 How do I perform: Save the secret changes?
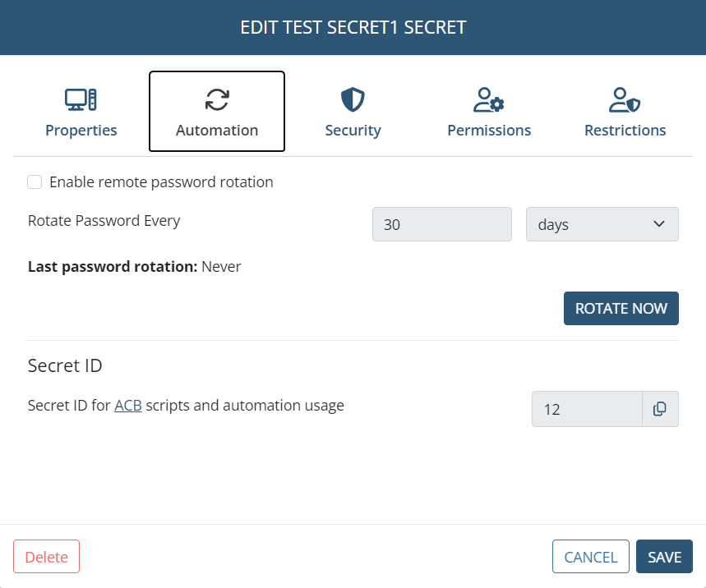pyautogui.click(x=664, y=557)
